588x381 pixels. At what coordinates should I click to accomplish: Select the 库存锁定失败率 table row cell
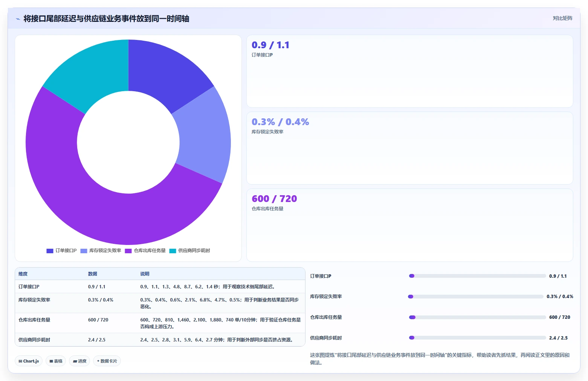click(34, 300)
